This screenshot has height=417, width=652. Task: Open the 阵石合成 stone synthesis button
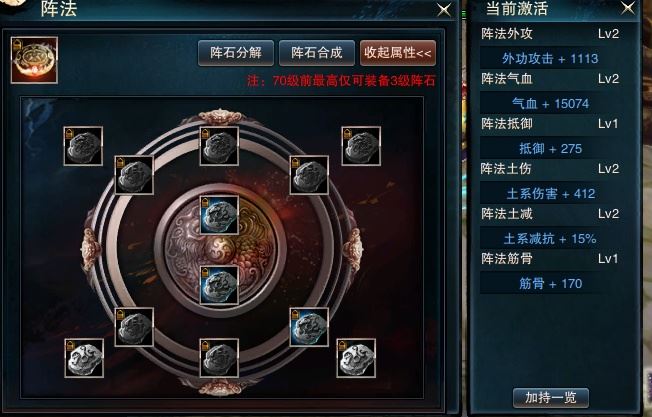(x=317, y=53)
